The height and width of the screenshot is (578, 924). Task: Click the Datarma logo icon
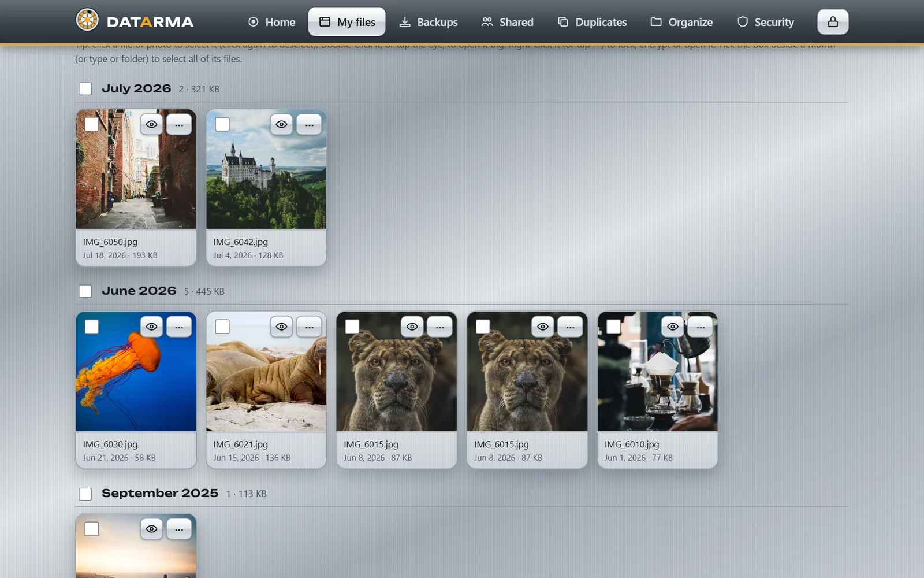[x=87, y=20]
